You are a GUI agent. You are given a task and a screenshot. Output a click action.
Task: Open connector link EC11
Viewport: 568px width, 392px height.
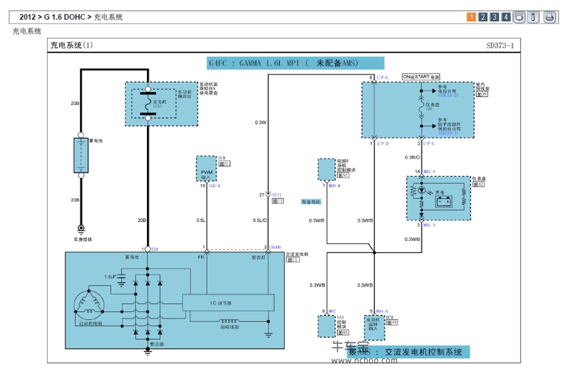[277, 195]
